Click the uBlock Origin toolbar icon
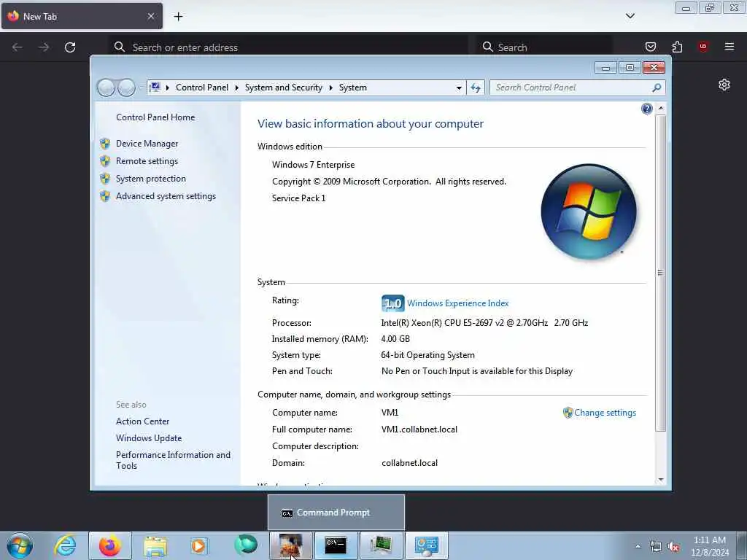 click(x=703, y=47)
